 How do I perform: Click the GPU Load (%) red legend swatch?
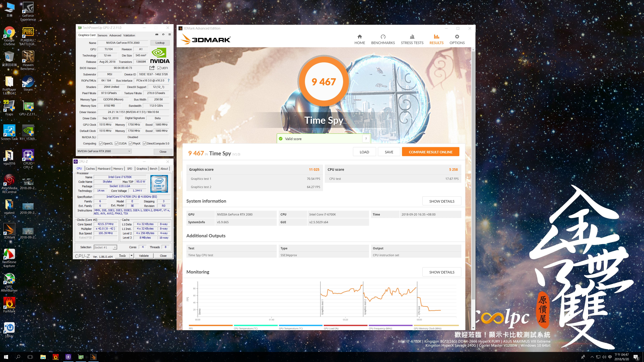click(x=346, y=325)
